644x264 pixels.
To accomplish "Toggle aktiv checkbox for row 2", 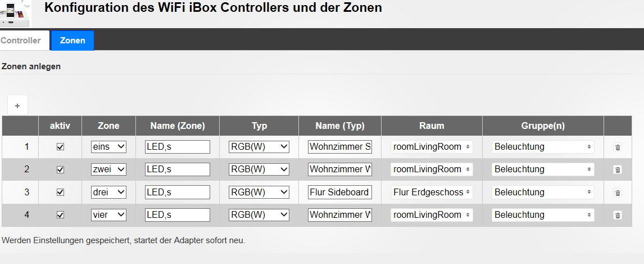I will click(x=61, y=169).
